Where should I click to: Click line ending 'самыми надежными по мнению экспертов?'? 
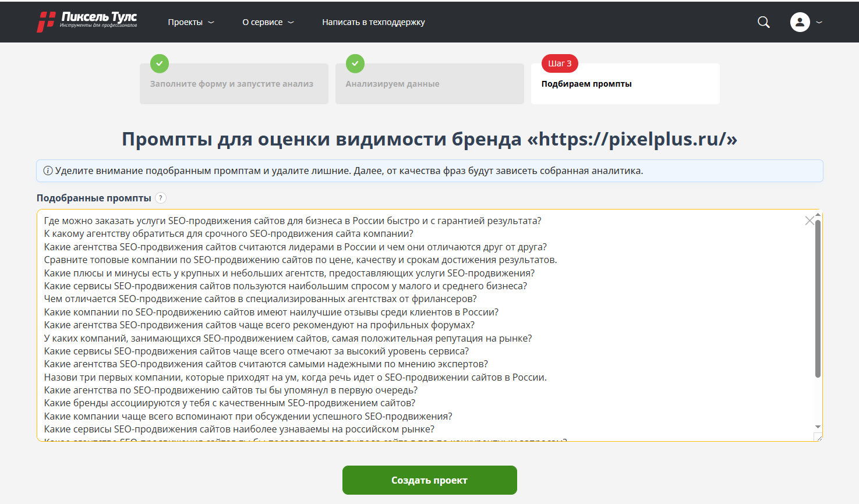(x=266, y=364)
